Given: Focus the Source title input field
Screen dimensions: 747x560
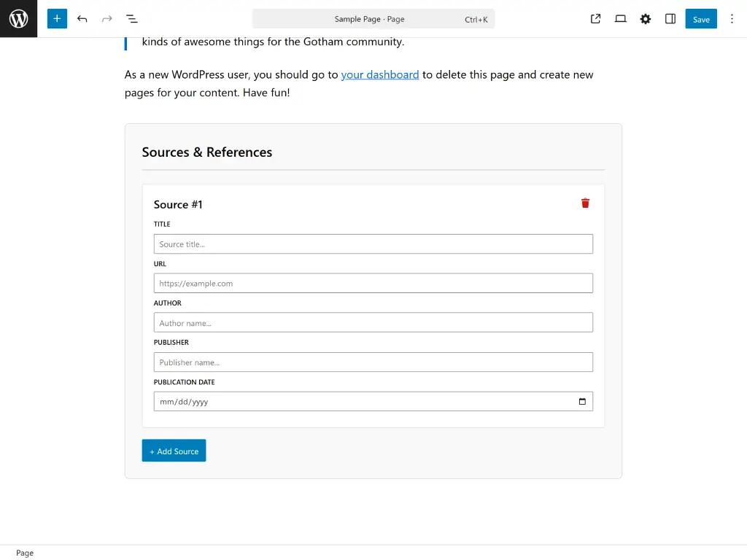Looking at the screenshot, I should click(373, 244).
